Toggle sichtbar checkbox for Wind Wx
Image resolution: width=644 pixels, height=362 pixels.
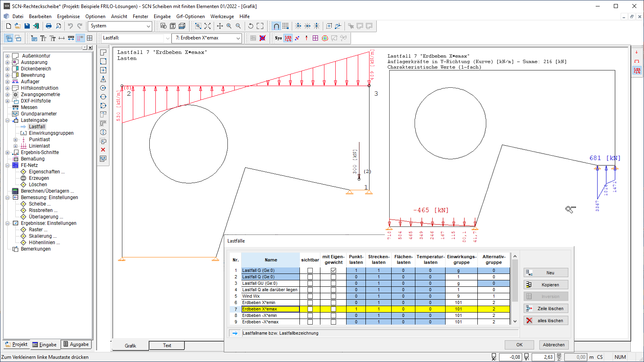[x=310, y=296]
